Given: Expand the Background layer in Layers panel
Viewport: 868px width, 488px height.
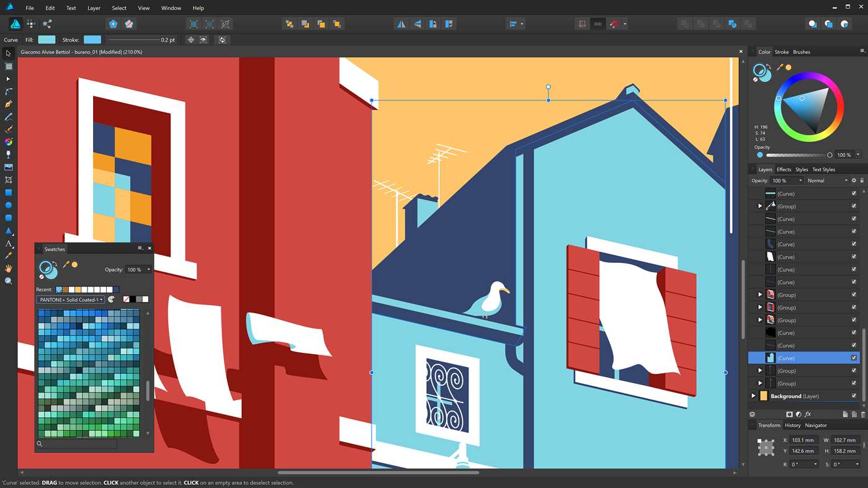Looking at the screenshot, I should (x=754, y=396).
